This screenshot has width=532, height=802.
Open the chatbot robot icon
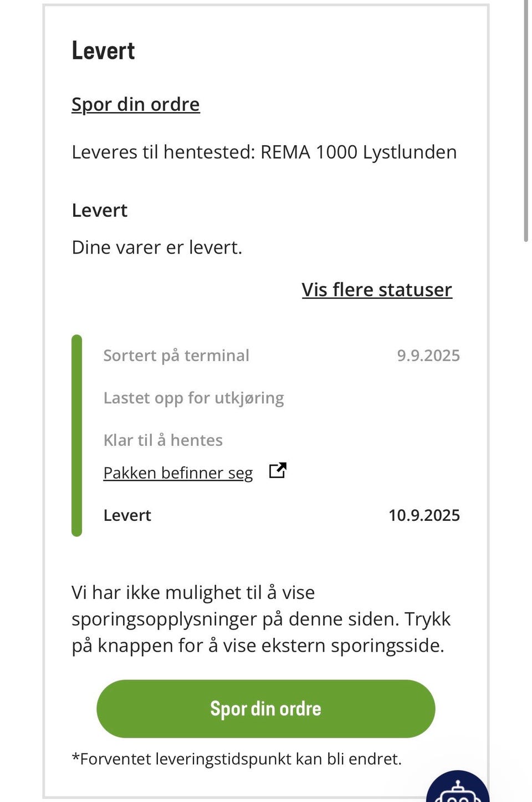[458, 788]
